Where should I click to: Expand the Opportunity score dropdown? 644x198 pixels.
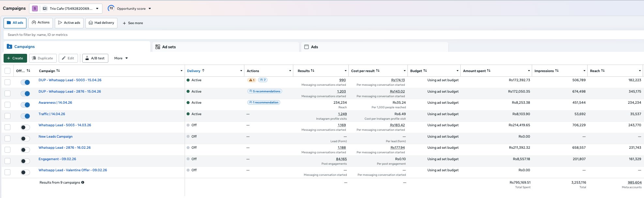150,9
